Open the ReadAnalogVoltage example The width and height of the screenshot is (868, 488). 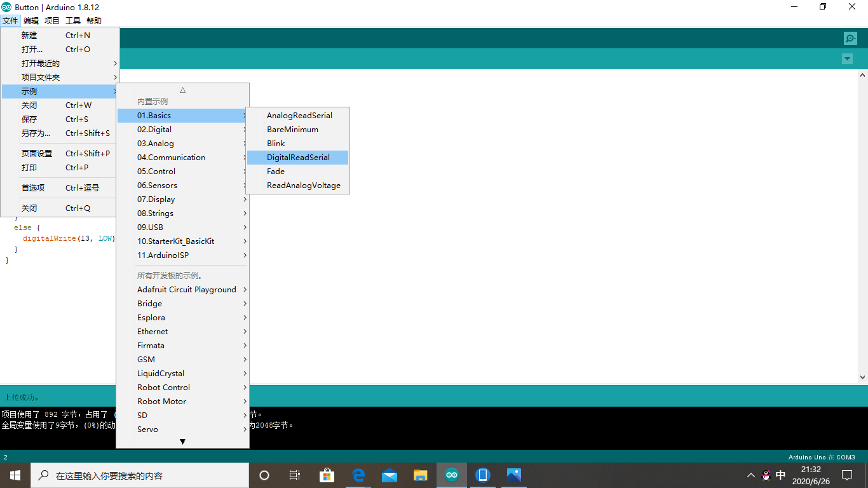point(297,186)
